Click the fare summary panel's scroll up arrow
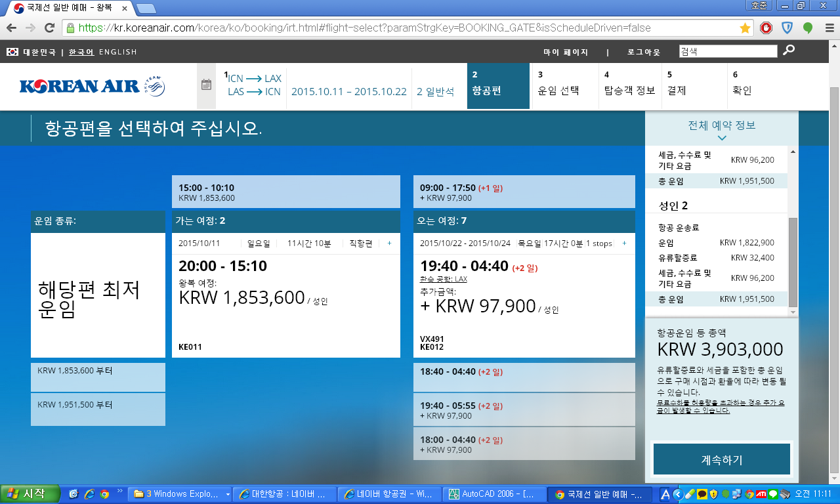 [x=793, y=152]
